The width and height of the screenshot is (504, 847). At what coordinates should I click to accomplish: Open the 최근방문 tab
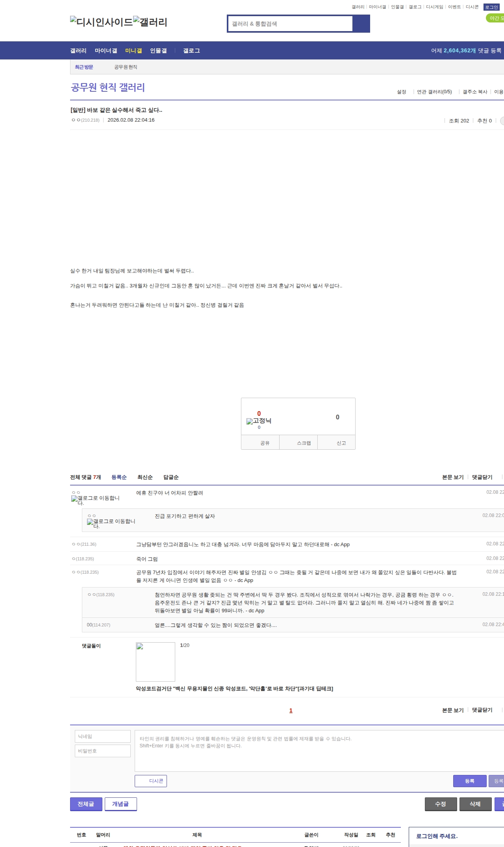(84, 67)
